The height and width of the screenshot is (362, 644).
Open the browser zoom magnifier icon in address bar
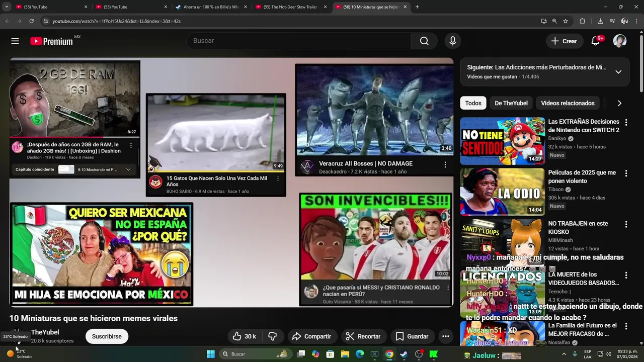tap(554, 21)
